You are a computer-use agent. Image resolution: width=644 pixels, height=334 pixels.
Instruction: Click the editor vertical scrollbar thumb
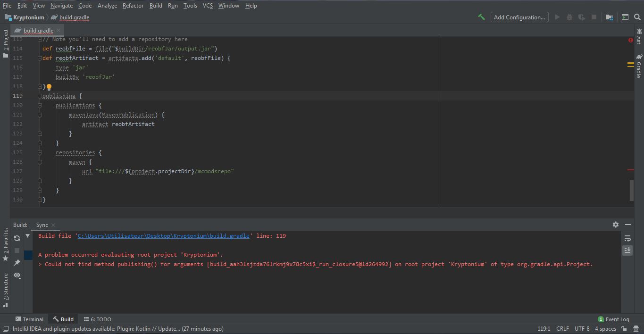click(x=631, y=190)
